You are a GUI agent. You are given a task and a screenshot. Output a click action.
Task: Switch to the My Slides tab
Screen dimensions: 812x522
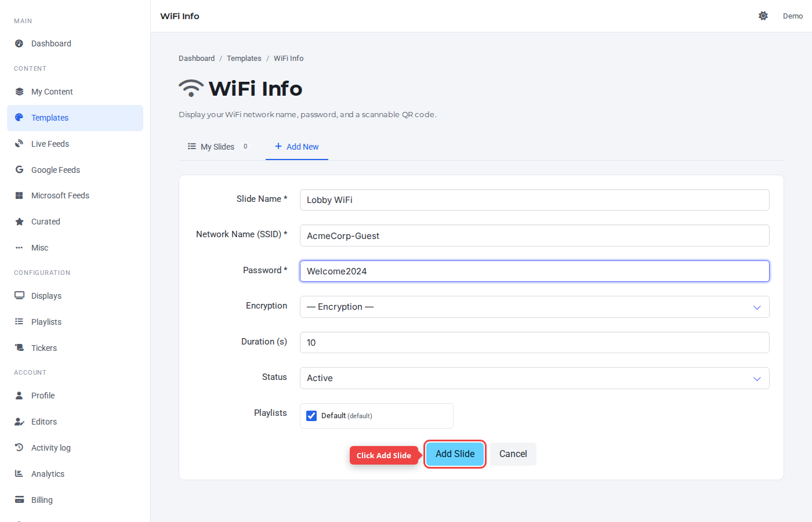(217, 147)
